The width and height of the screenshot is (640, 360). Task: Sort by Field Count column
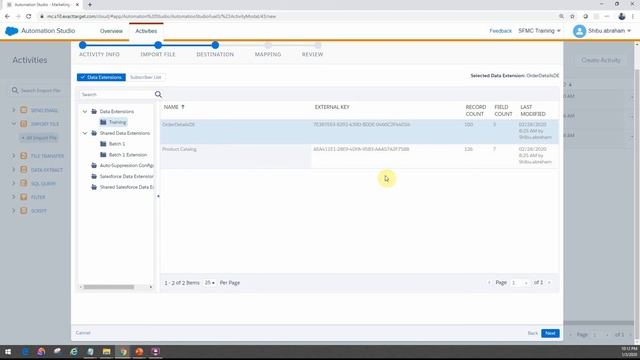pyautogui.click(x=503, y=111)
